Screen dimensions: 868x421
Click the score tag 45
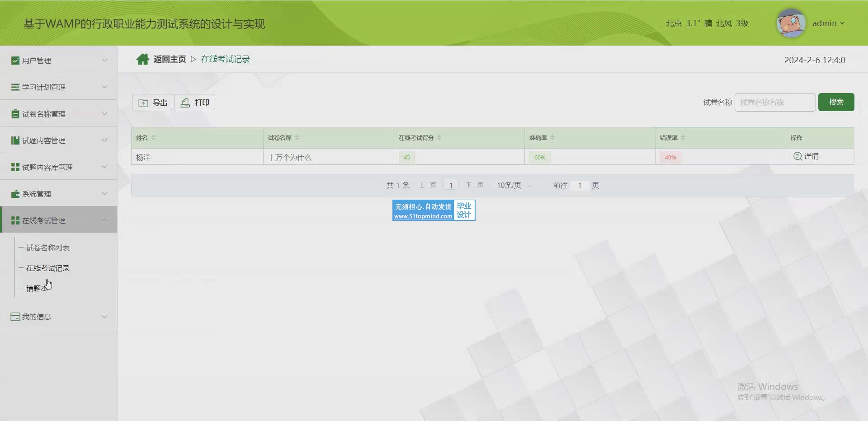point(407,157)
